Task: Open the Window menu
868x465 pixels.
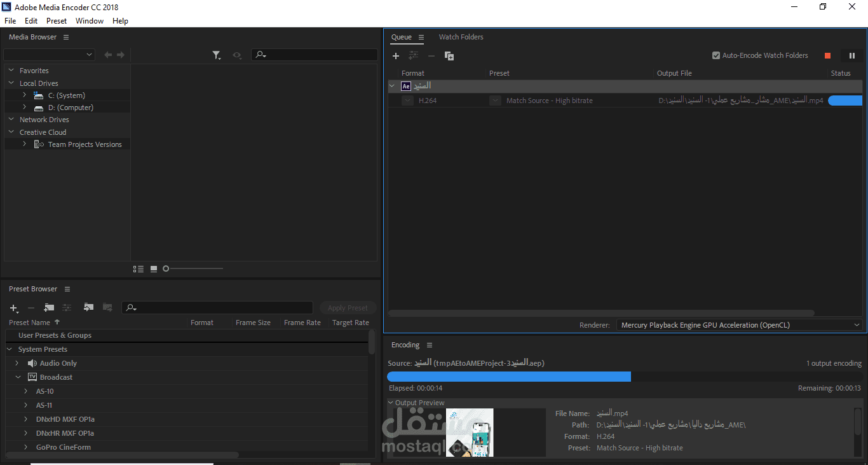Action: [x=90, y=21]
